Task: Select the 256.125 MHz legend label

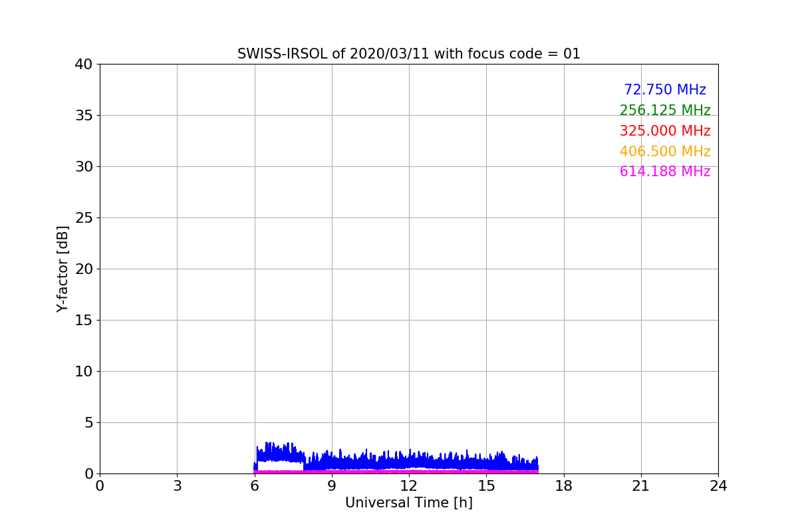Action: click(665, 110)
